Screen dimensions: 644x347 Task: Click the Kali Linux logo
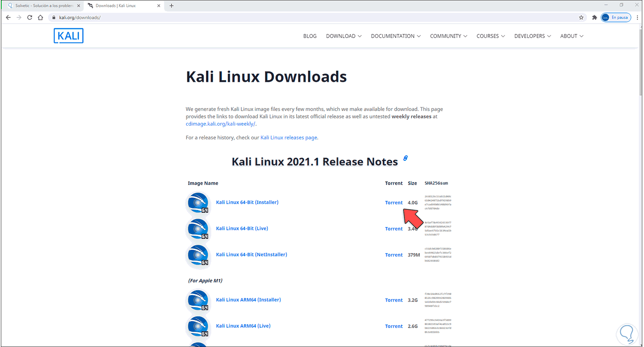68,36
